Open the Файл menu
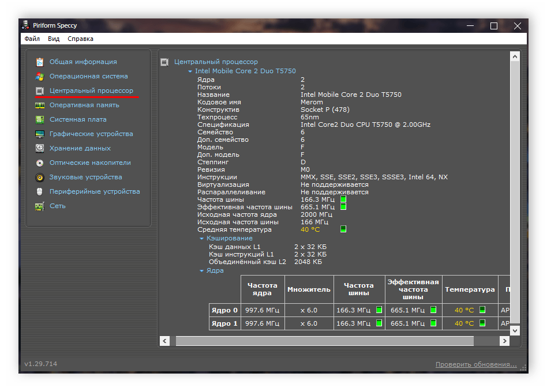The height and width of the screenshot is (392, 547). 32,39
